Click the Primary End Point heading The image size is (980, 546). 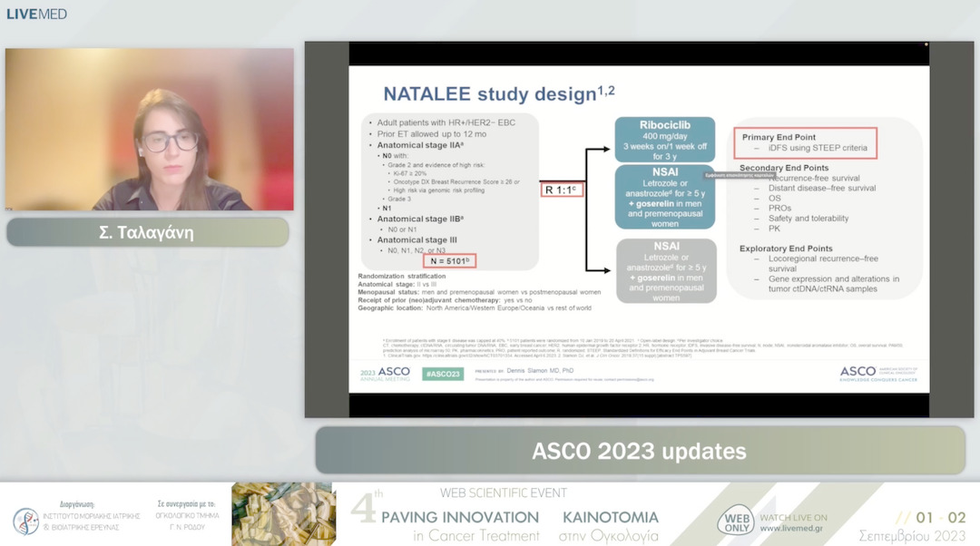(x=779, y=137)
